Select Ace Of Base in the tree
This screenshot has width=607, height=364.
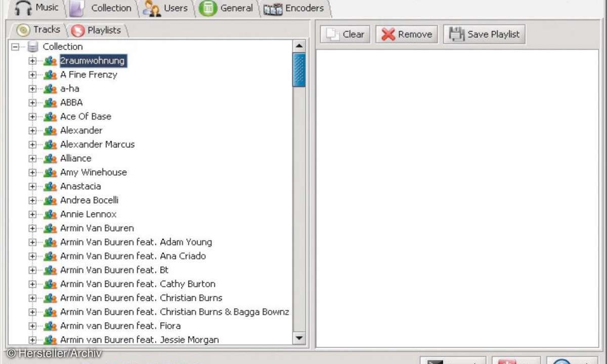(x=85, y=117)
